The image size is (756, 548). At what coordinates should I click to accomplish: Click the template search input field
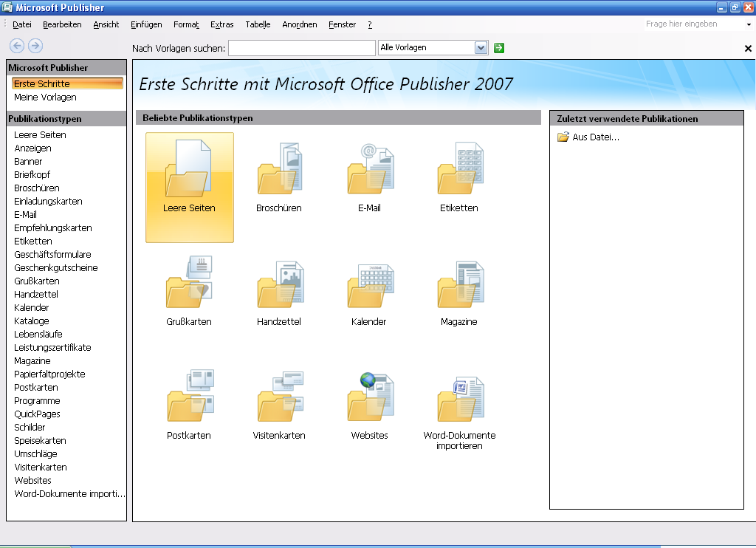pyautogui.click(x=302, y=48)
